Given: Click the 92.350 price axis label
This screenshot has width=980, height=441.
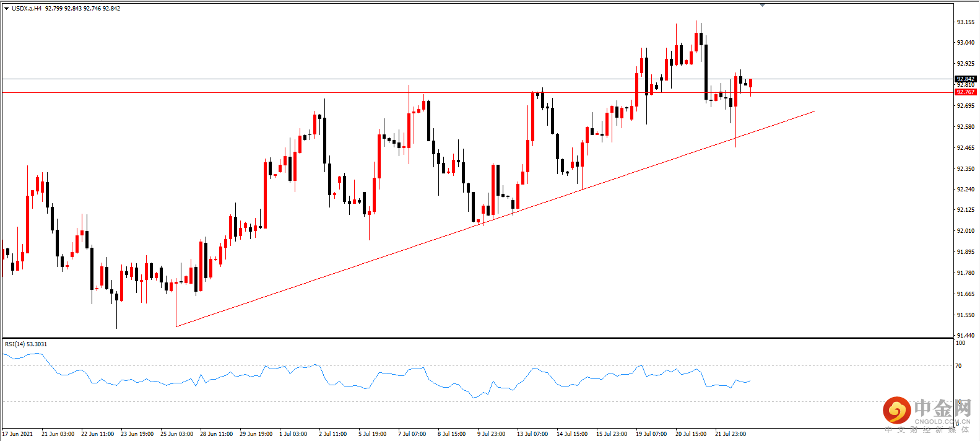Looking at the screenshot, I should pos(966,169).
